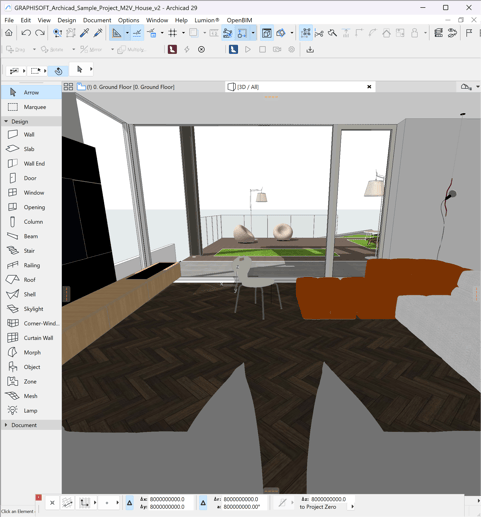Select the Railing tool

pos(31,265)
